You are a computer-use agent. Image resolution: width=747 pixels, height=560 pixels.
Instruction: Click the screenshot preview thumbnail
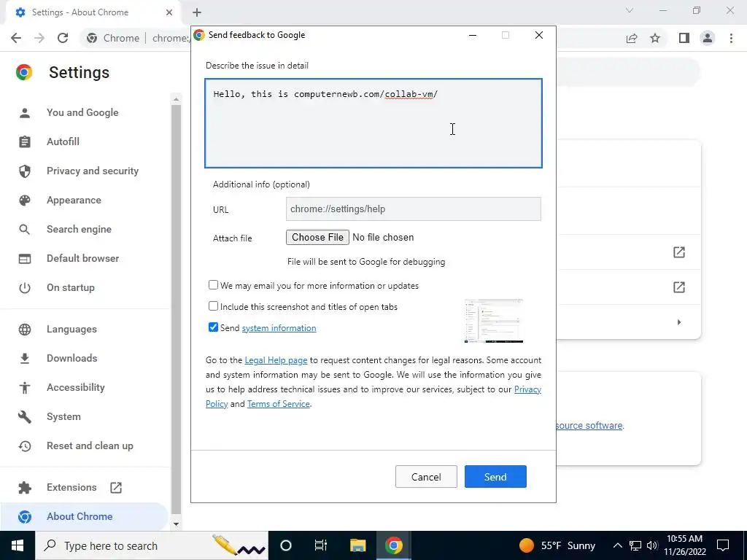pos(494,321)
